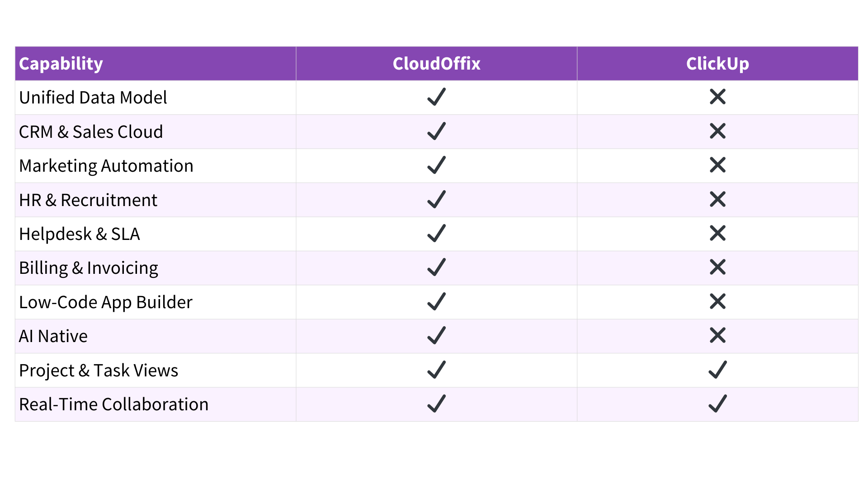Click CloudOffix checkmark for AI Native
The image size is (868, 488).
pyautogui.click(x=436, y=336)
